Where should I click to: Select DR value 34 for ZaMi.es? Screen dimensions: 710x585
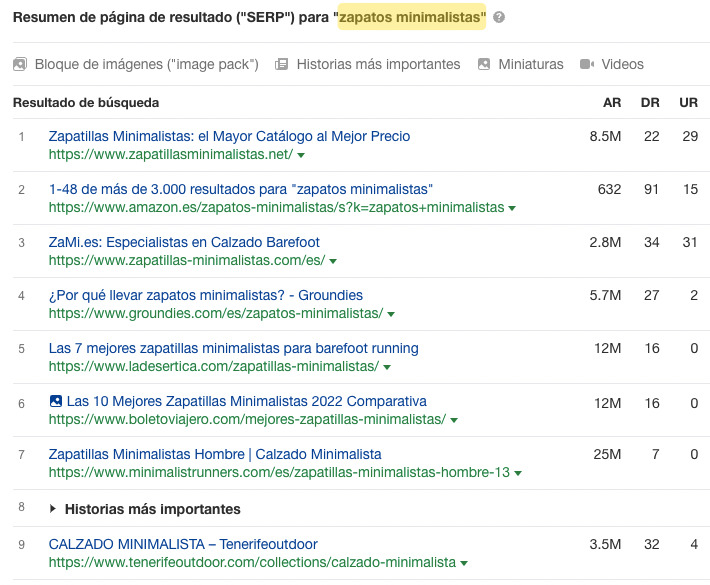tap(651, 242)
